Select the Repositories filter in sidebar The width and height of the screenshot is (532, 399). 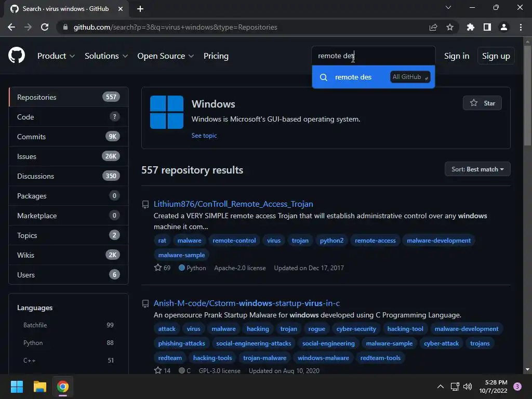(69, 97)
